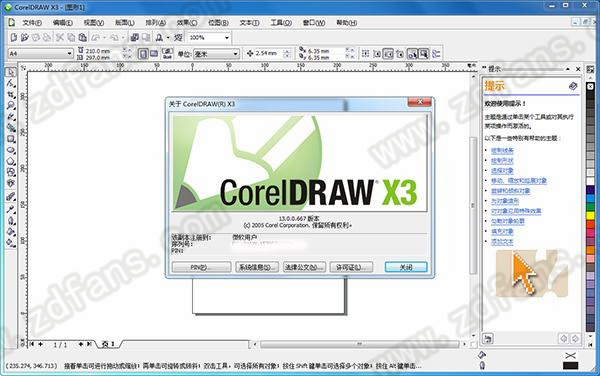Select the Polygon tool in the toolbox
The image size is (600, 376).
coord(11,161)
